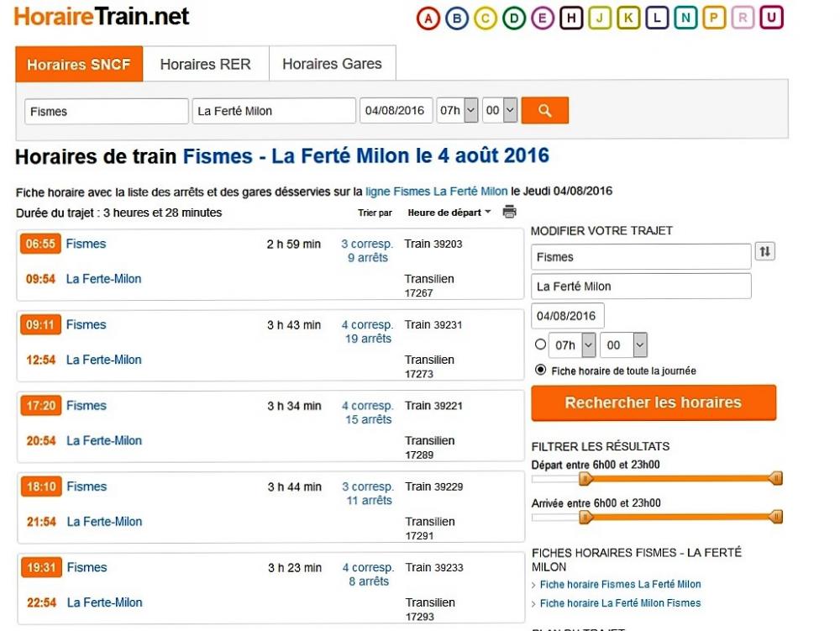The height and width of the screenshot is (631, 840).
Task: Select the specific hour radio button
Action: click(540, 344)
